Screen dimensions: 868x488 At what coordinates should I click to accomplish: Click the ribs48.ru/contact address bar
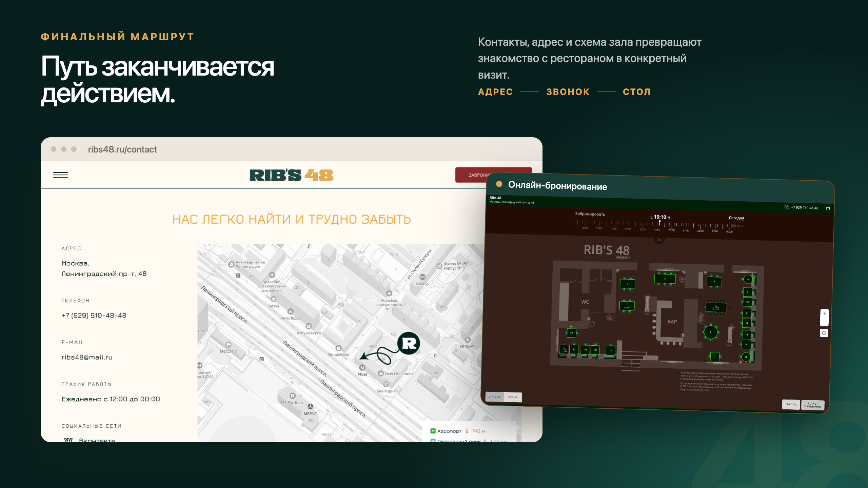pos(122,149)
